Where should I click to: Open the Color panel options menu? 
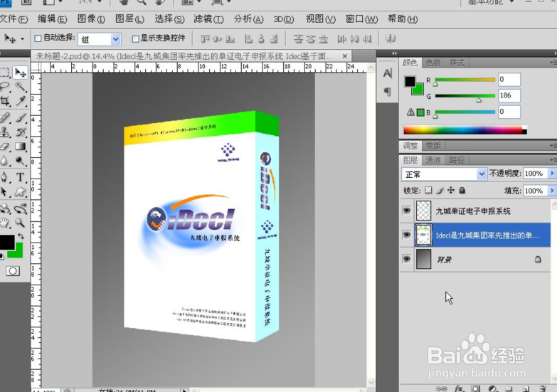tap(553, 63)
